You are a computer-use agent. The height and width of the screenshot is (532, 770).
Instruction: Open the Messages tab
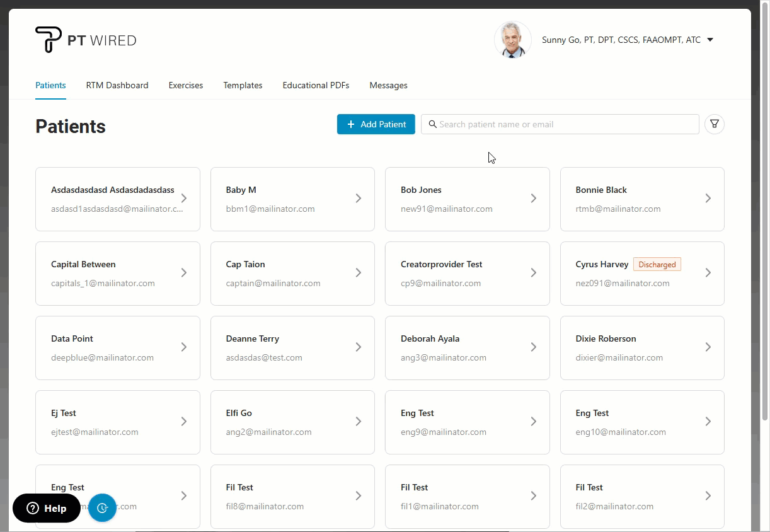(x=388, y=85)
